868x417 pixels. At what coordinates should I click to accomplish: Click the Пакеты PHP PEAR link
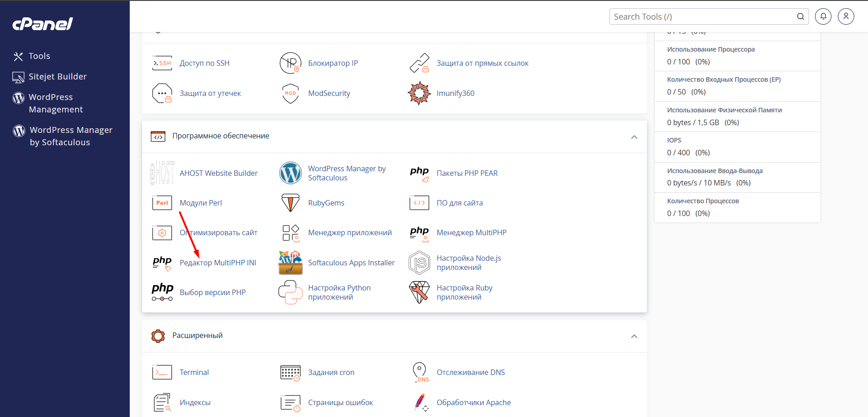point(467,173)
